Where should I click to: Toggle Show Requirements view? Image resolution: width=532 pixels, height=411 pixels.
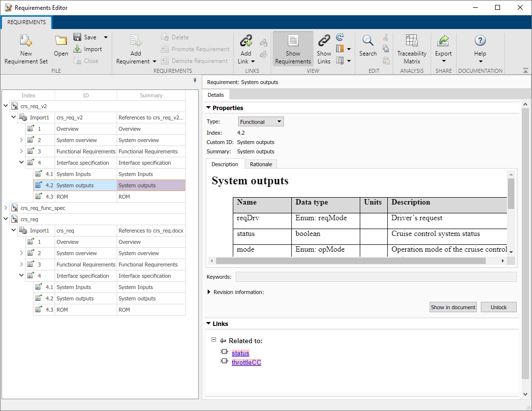(293, 49)
